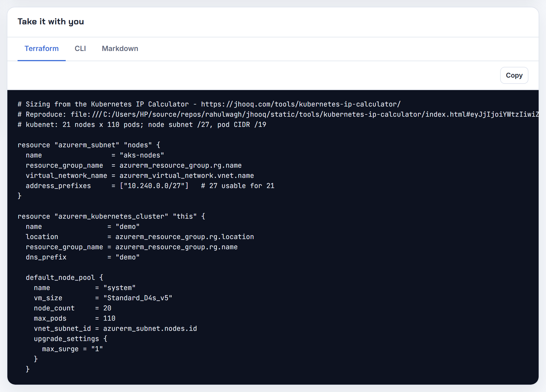Click the vnet_subnet_id line
The width and height of the screenshot is (546, 392).
click(115, 329)
